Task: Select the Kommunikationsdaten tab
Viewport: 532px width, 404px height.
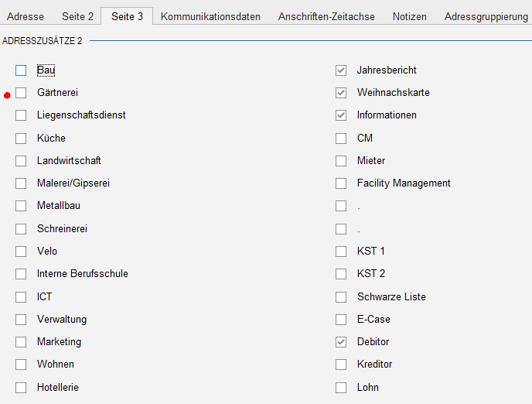Action: pos(210,16)
